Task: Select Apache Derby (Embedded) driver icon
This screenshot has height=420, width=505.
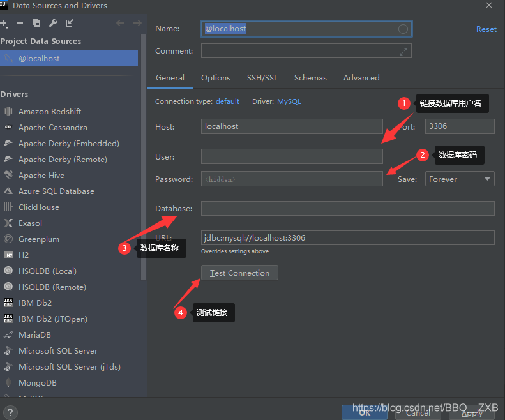Action: 8,143
